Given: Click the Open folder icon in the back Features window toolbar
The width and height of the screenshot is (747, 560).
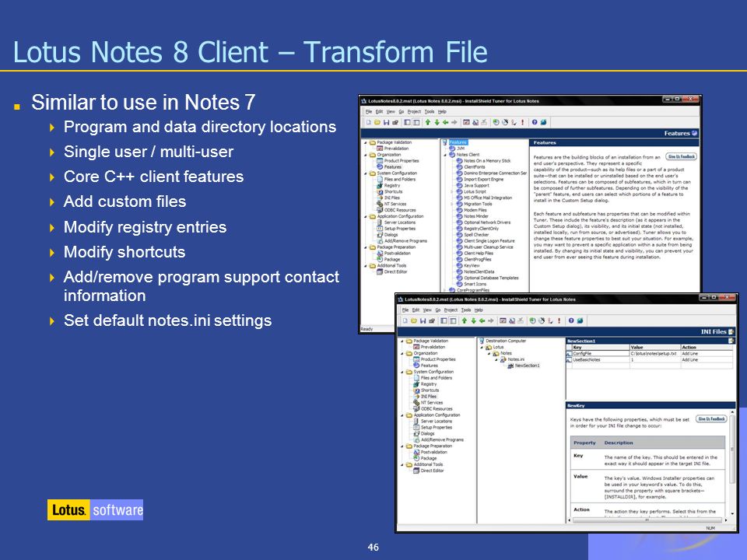Looking at the screenshot, I should click(x=377, y=122).
